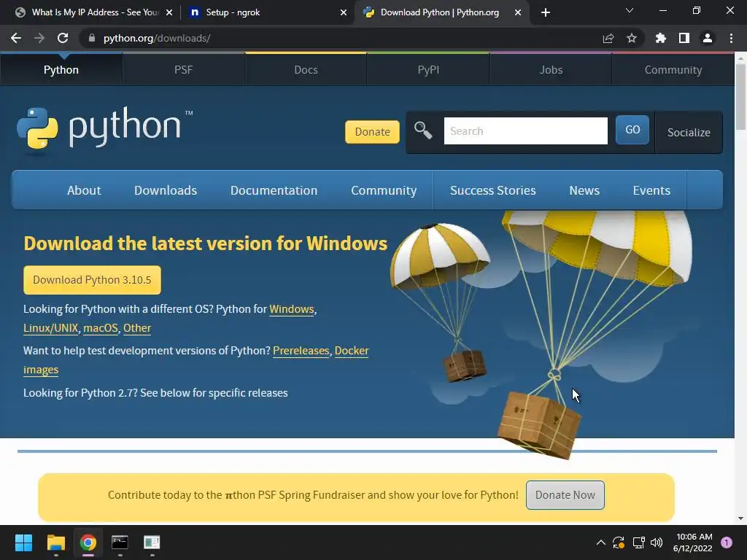Viewport: 747px width, 560px height.
Task: Open the PyPI top-bar link
Action: tap(428, 69)
